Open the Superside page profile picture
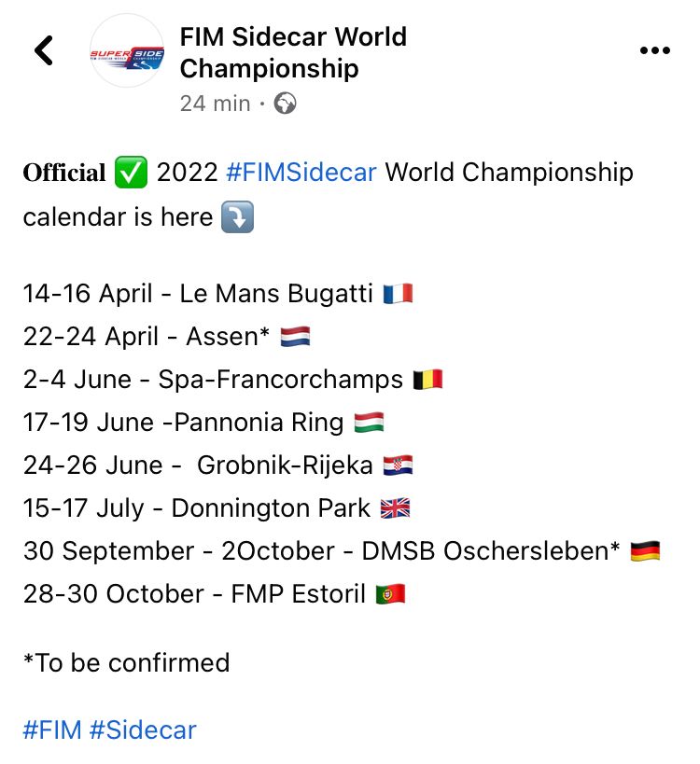700x764 pixels. coord(127,50)
